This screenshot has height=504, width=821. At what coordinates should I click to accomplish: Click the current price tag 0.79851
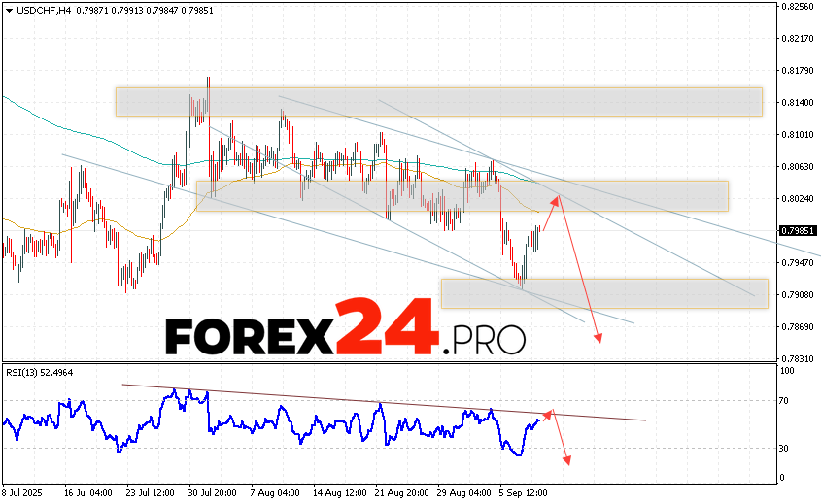coord(798,231)
